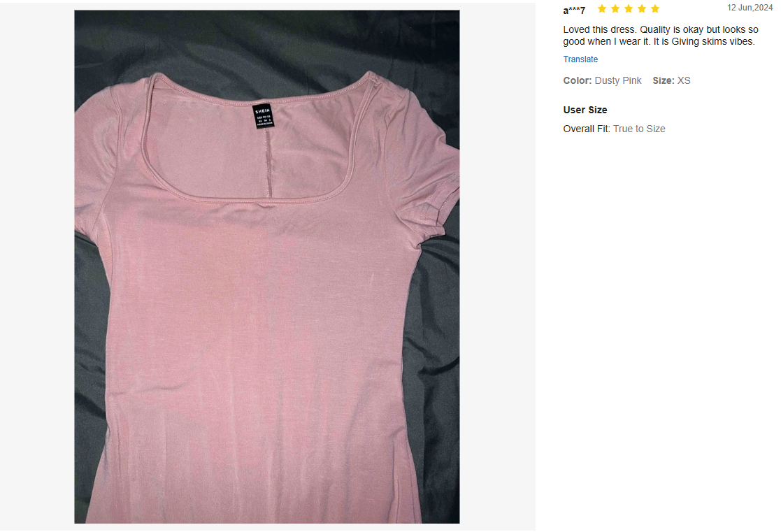Click the gray margin left of photo
The image size is (781, 532).
pos(37,266)
